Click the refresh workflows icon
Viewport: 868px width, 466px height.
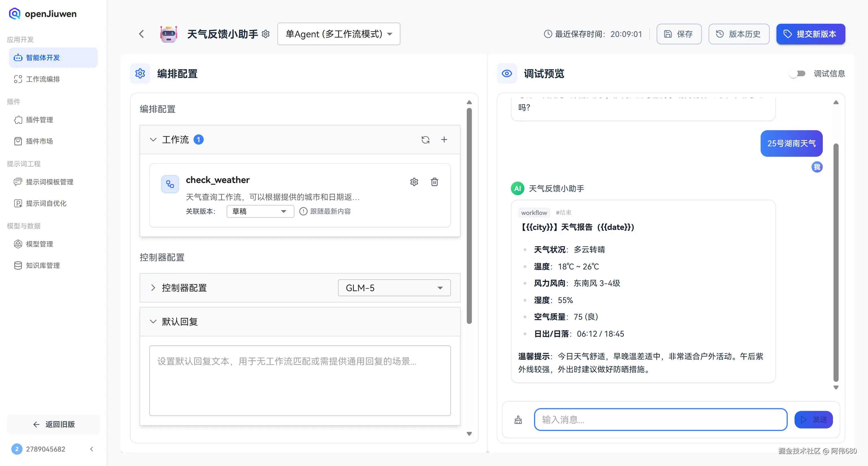[x=425, y=140]
